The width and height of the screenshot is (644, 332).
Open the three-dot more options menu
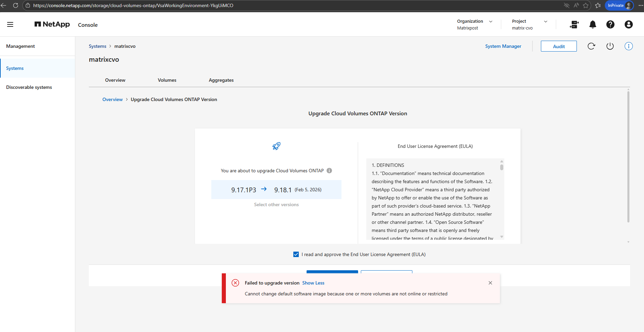(x=628, y=46)
